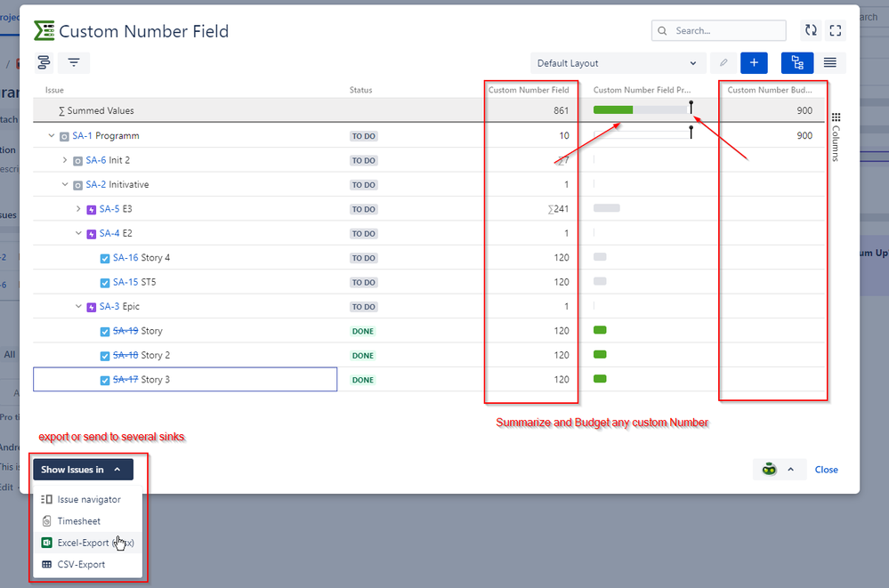This screenshot has height=588, width=889.
Task: Click the Issue navigator menu icon
Action: click(47, 500)
